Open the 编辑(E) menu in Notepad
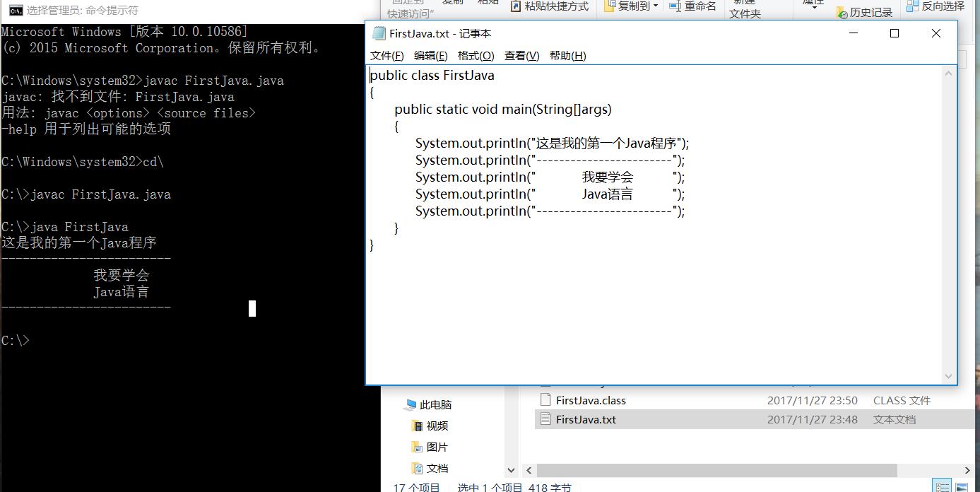This screenshot has width=980, height=492. click(430, 56)
